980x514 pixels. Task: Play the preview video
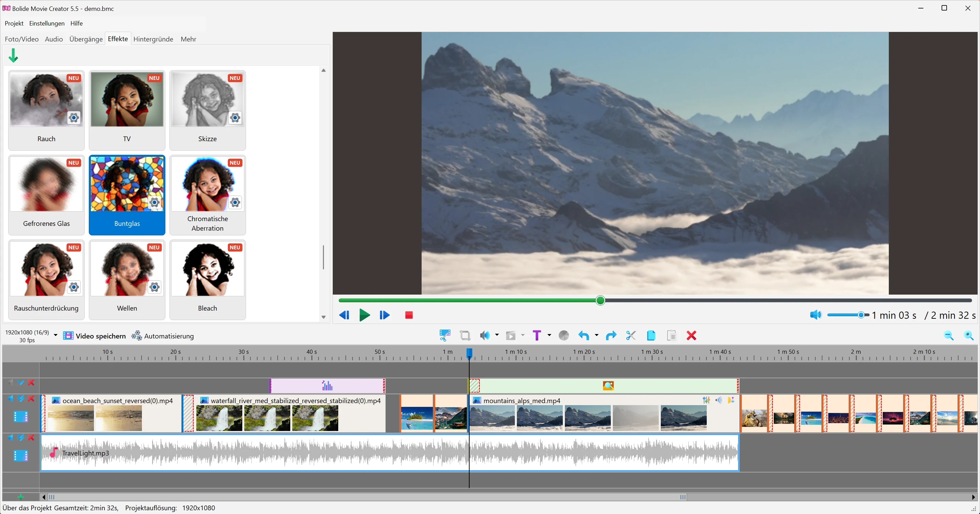tap(364, 315)
